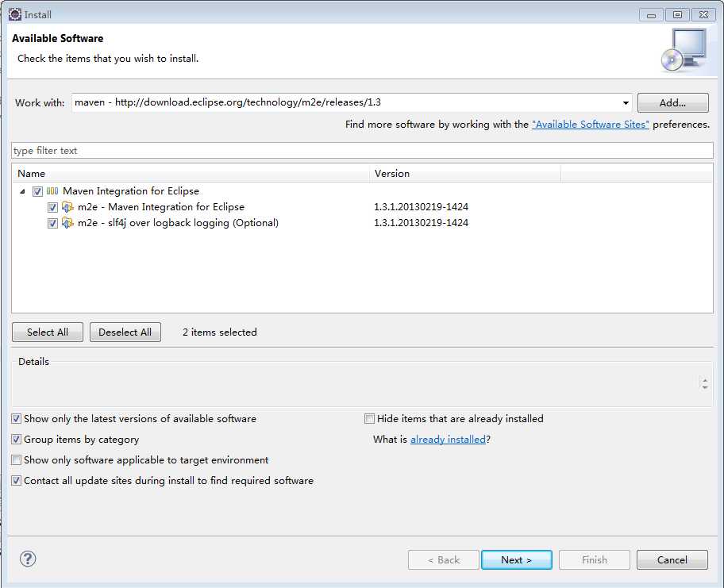This screenshot has height=588, width=724.
Task: Enable Hide items that are already installed
Action: click(x=369, y=419)
